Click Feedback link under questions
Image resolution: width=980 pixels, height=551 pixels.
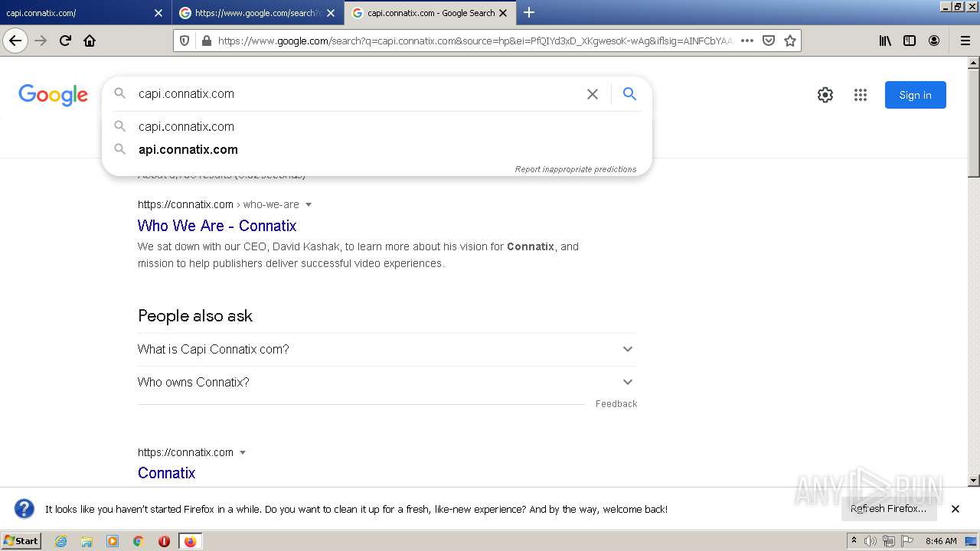[x=616, y=404]
